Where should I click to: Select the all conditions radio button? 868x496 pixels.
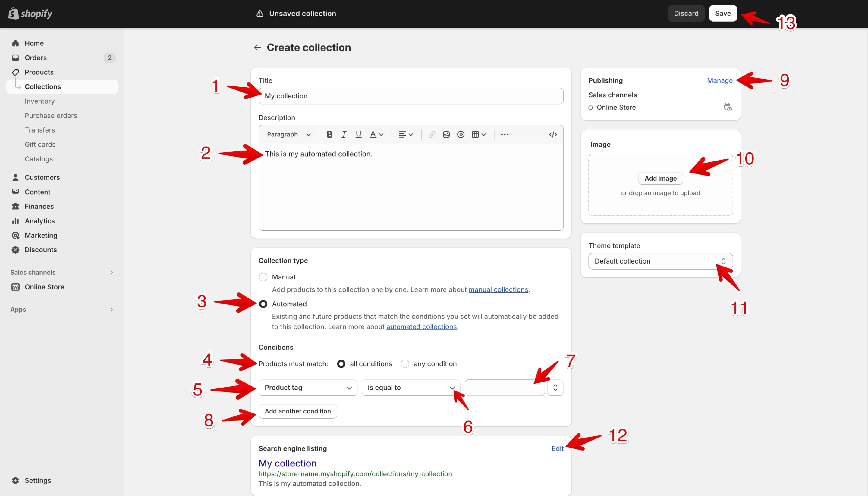click(341, 364)
